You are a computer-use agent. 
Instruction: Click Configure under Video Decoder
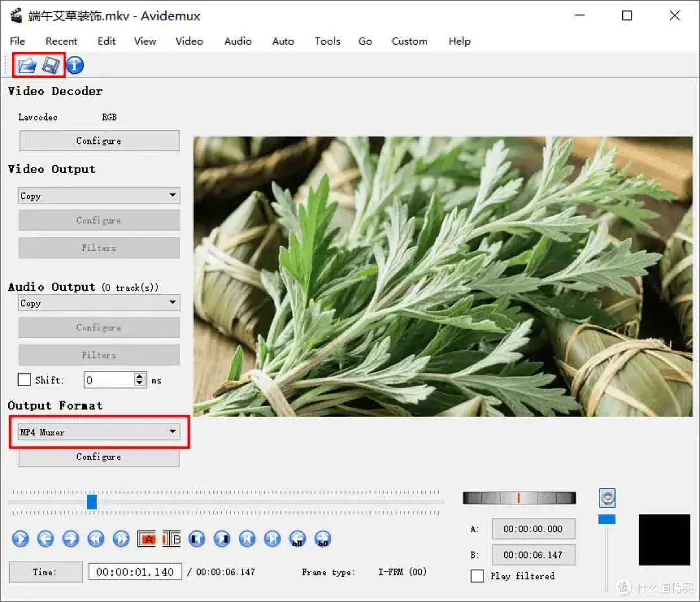(99, 141)
